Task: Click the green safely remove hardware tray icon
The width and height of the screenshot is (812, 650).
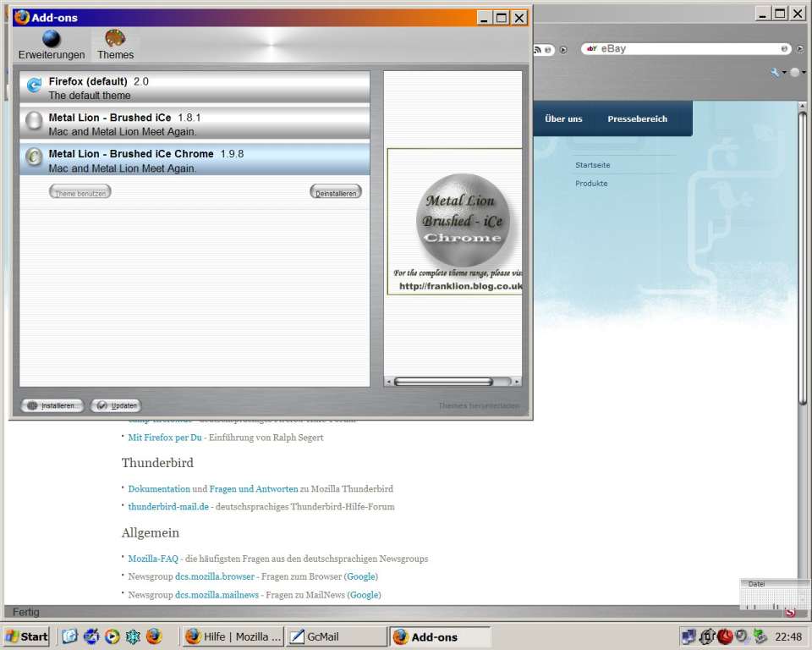Action: click(x=760, y=636)
